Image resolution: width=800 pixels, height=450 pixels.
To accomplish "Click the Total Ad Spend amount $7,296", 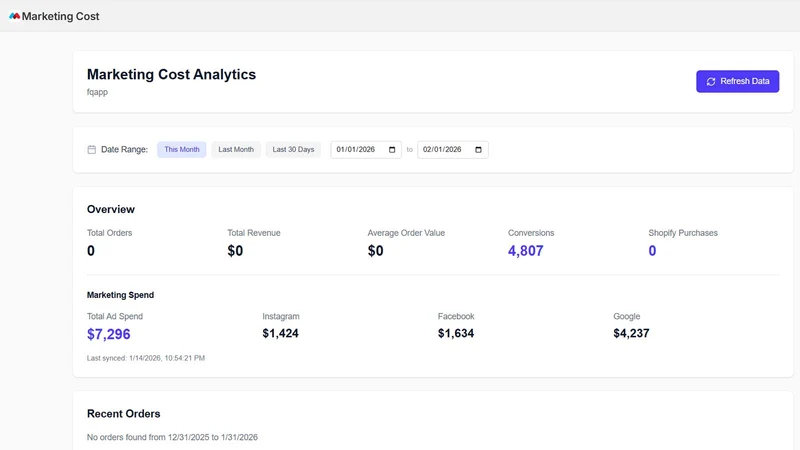I will coord(109,334).
